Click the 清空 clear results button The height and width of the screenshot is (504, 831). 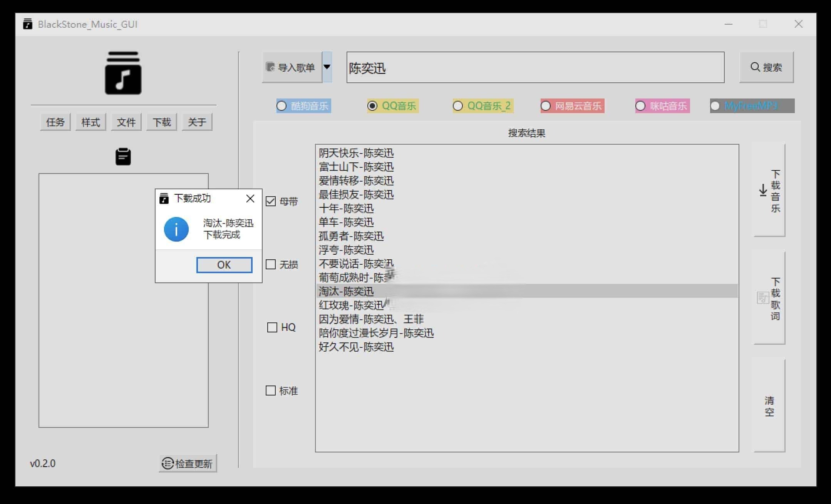769,406
